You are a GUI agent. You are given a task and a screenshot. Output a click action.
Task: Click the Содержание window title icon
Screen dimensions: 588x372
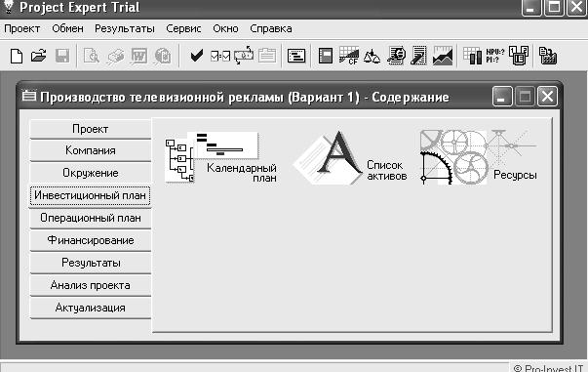point(29,96)
